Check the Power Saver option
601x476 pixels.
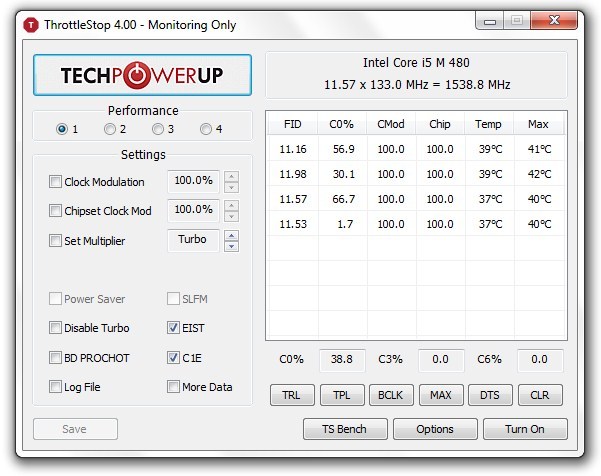(55, 299)
